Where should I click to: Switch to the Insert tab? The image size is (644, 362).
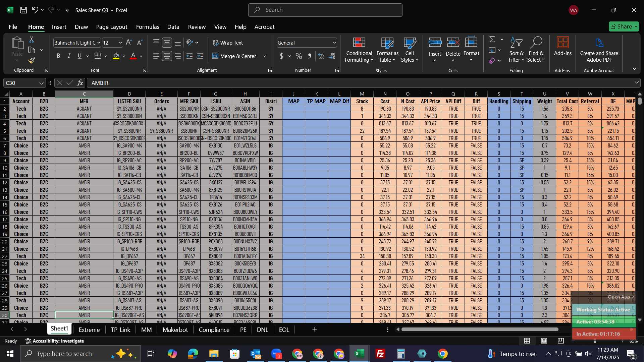[59, 27]
